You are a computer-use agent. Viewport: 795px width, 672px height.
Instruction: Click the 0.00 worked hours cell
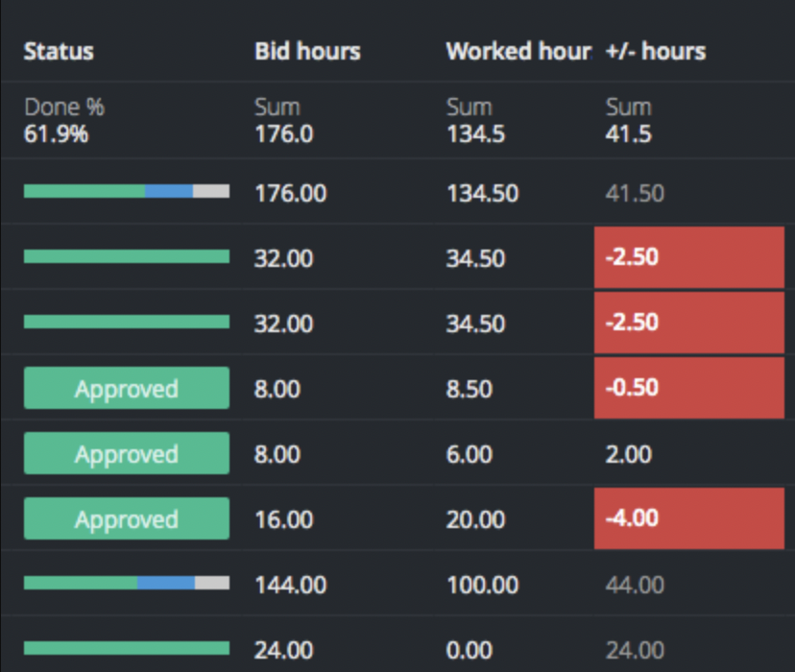pyautogui.click(x=470, y=650)
